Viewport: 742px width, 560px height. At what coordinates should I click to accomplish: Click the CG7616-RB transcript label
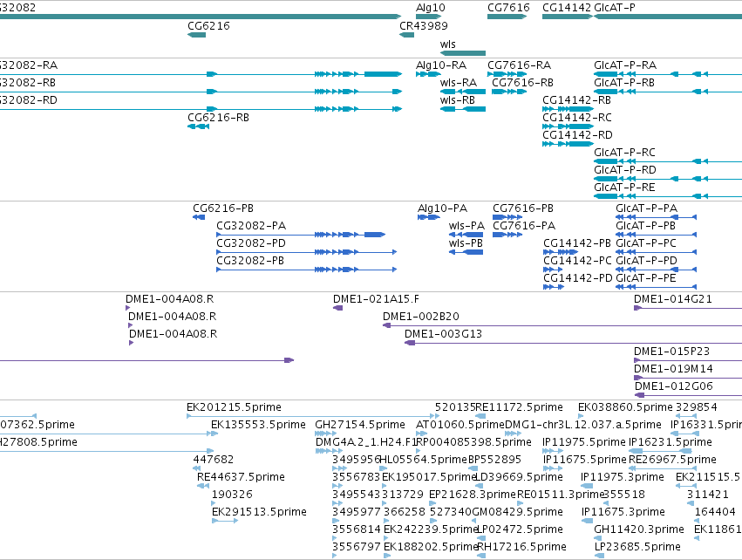(522, 82)
